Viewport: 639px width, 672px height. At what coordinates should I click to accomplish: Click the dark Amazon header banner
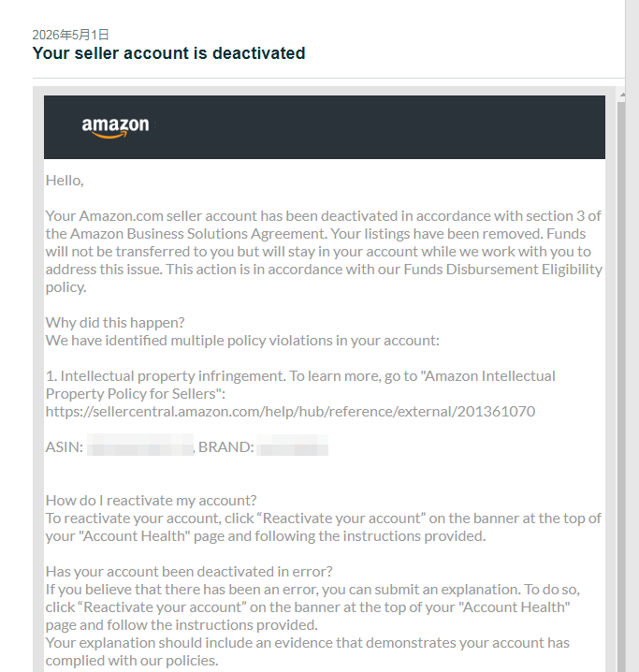coord(325,127)
